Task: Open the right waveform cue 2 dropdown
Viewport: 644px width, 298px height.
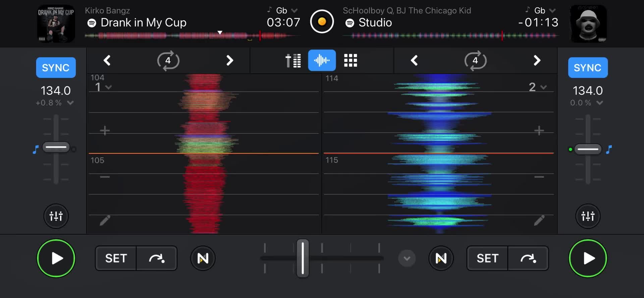Action: [538, 87]
